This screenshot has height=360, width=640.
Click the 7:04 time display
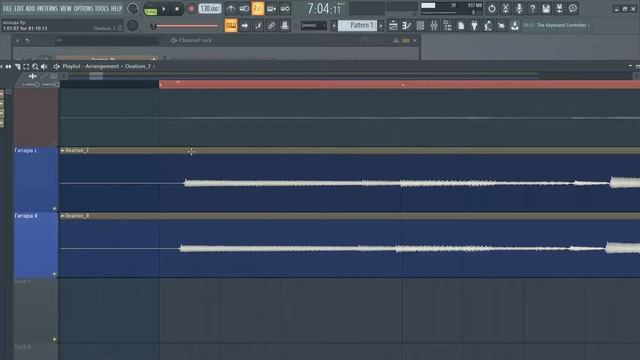(x=325, y=9)
